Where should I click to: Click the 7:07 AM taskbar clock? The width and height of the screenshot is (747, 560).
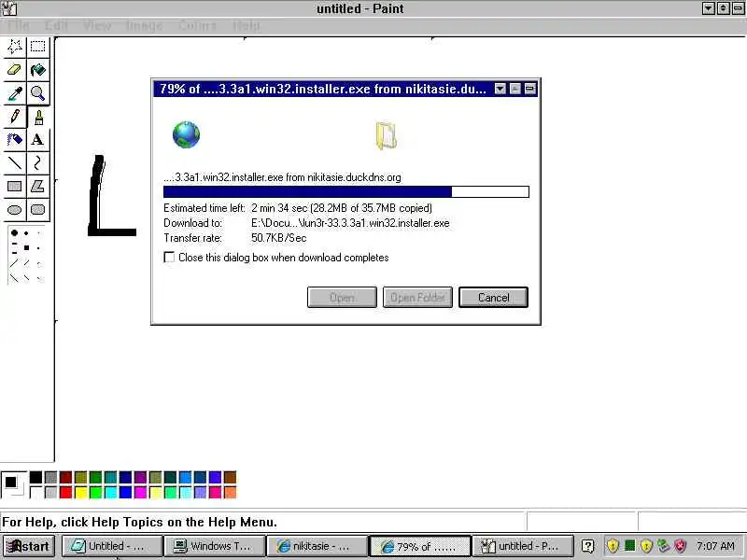coord(715,546)
